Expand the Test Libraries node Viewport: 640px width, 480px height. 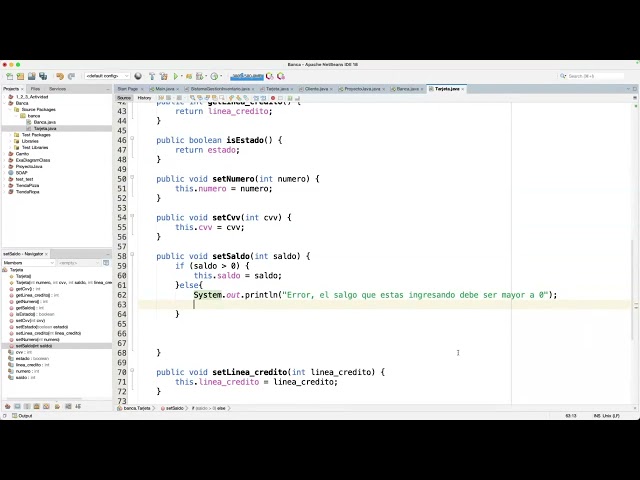[x=11, y=147]
